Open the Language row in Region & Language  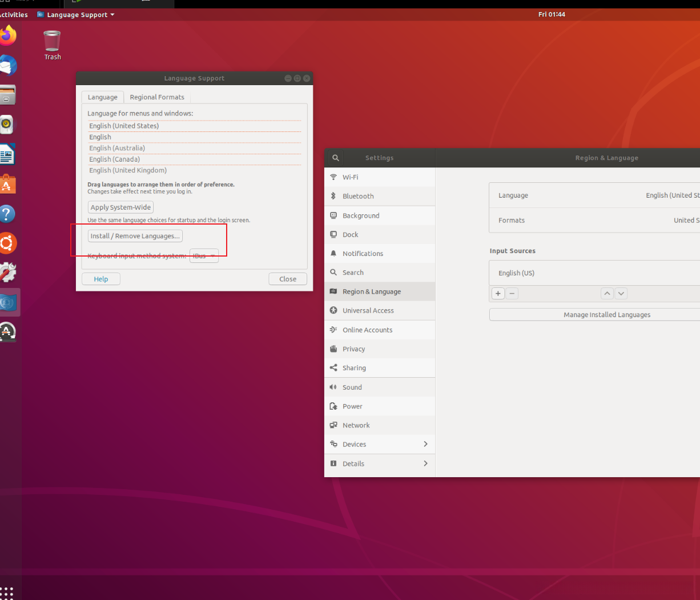point(595,195)
